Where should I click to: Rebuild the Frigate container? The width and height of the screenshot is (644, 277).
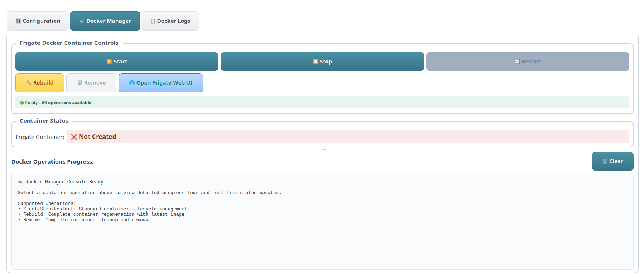tap(40, 83)
